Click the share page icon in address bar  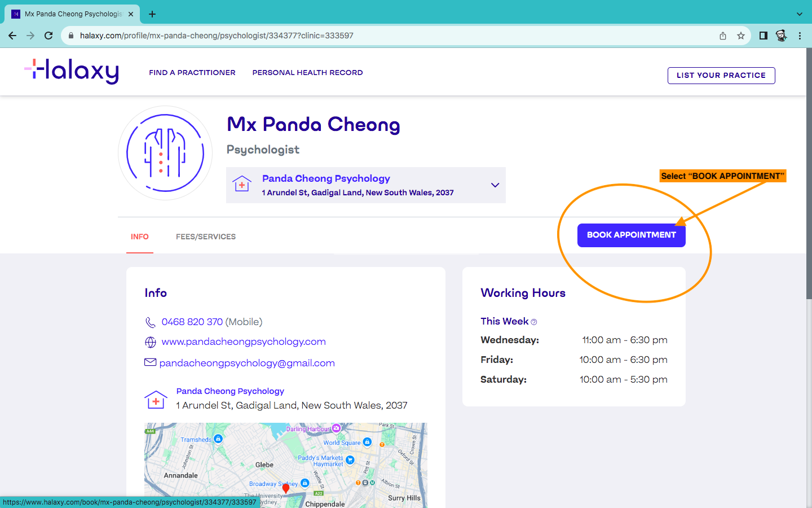tap(723, 36)
